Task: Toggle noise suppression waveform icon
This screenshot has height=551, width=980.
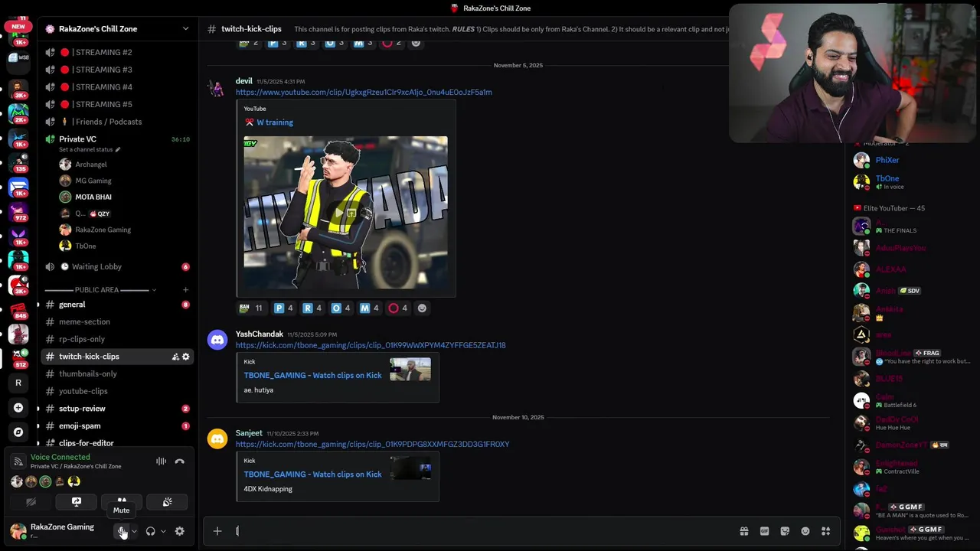Action: [161, 461]
